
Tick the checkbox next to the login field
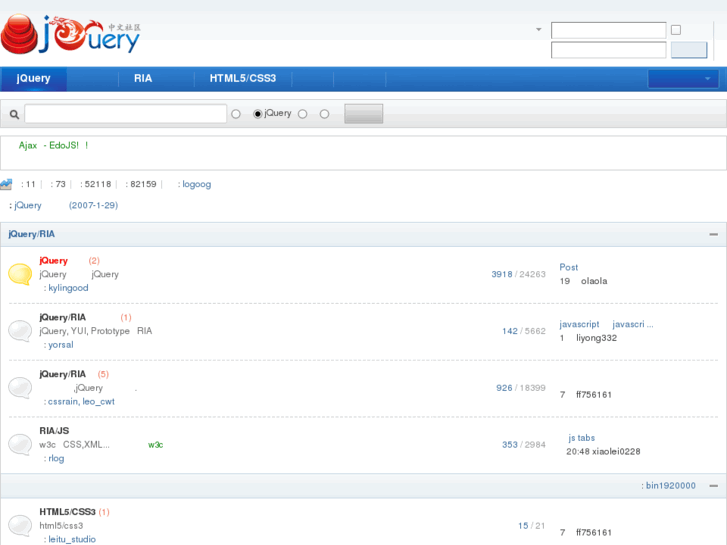point(676,30)
